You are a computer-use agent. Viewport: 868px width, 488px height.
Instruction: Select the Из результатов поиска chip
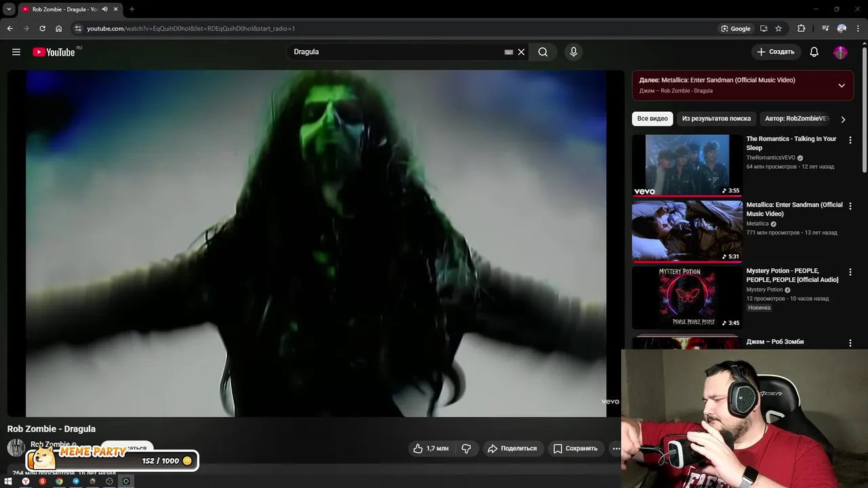click(716, 119)
